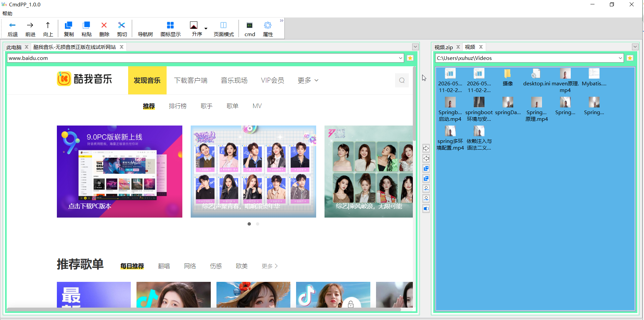This screenshot has width=644, height=320.
Task: Expand the toolbar overflow chevron
Action: pos(281,21)
